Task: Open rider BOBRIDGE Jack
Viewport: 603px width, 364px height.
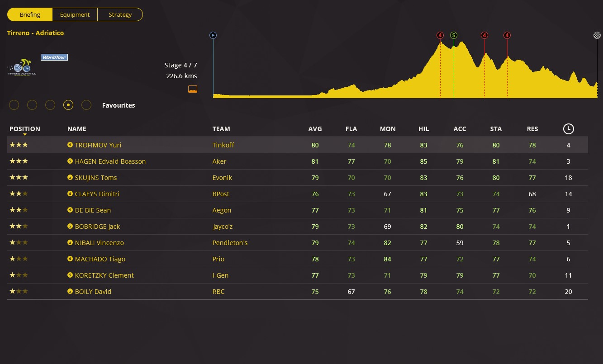Action: [x=98, y=227]
